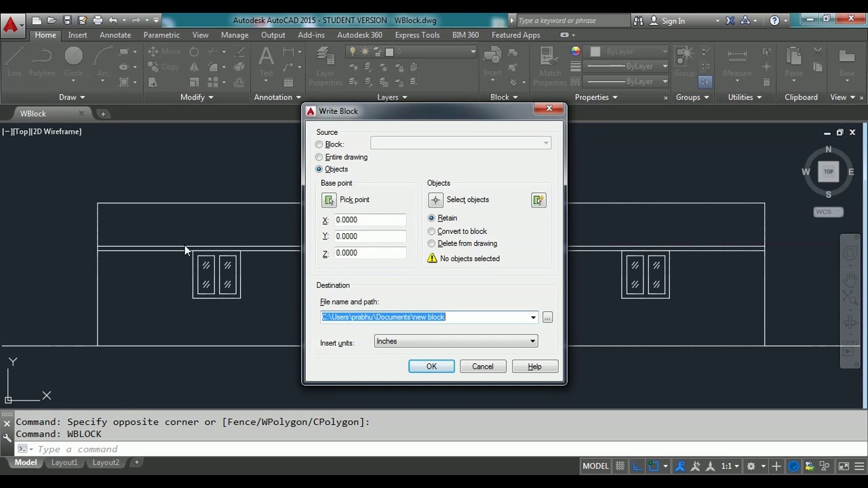Click the Plot printer icon in quick access toolbar
Viewport: 868px width, 488px height.
coord(98,20)
